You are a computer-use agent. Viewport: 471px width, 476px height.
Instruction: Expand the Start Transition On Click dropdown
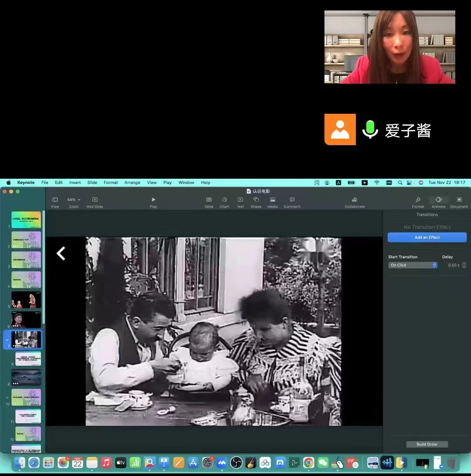pos(413,265)
